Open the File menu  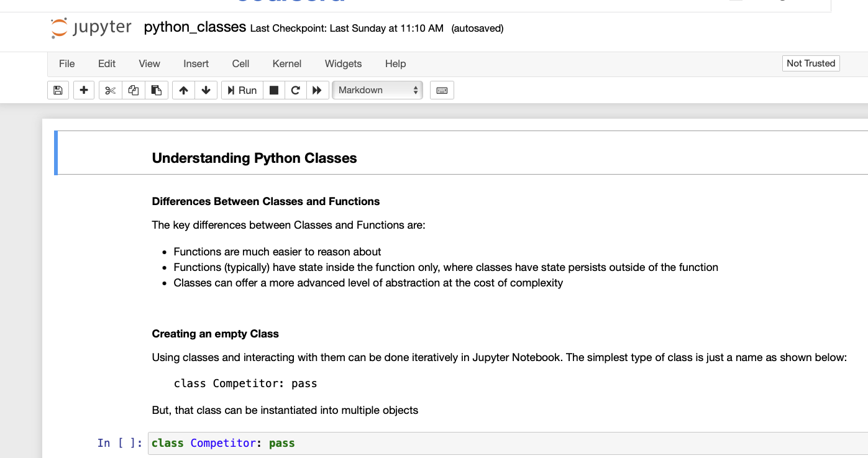point(66,63)
